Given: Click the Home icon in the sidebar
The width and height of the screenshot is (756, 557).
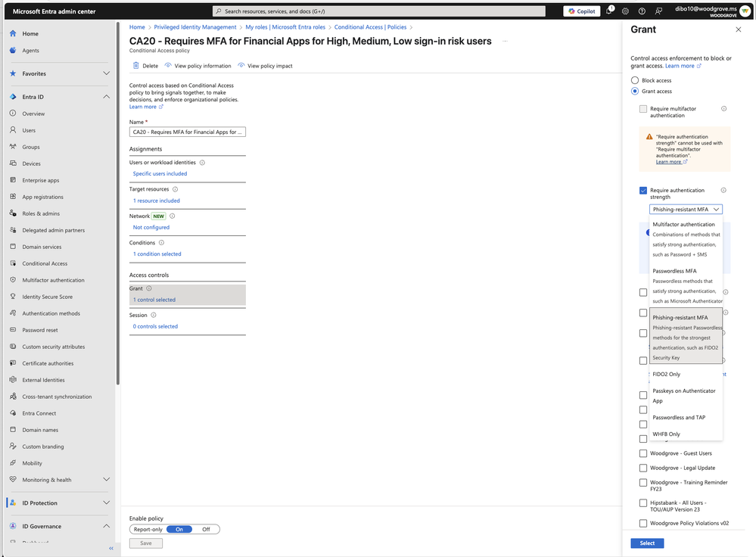Looking at the screenshot, I should (13, 34).
